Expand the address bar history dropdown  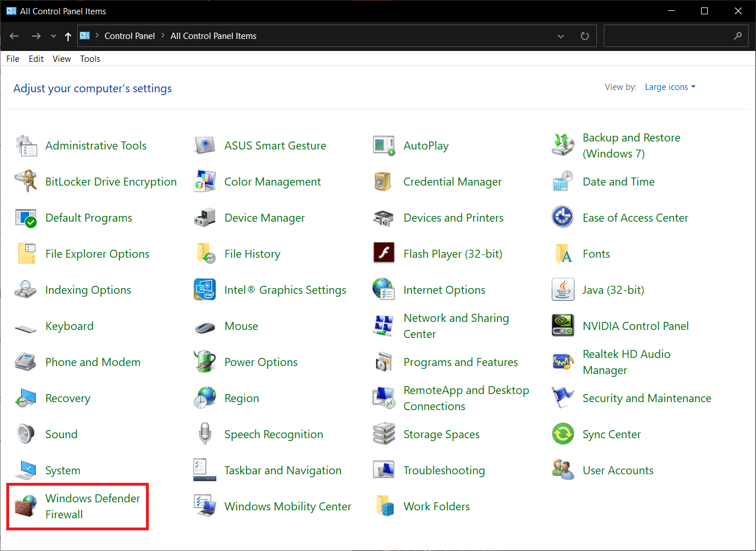[561, 36]
